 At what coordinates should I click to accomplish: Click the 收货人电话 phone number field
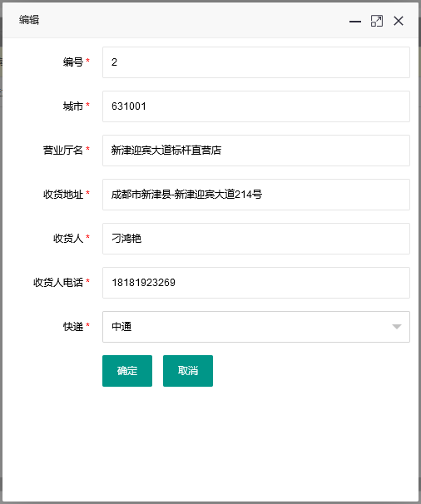click(x=256, y=283)
